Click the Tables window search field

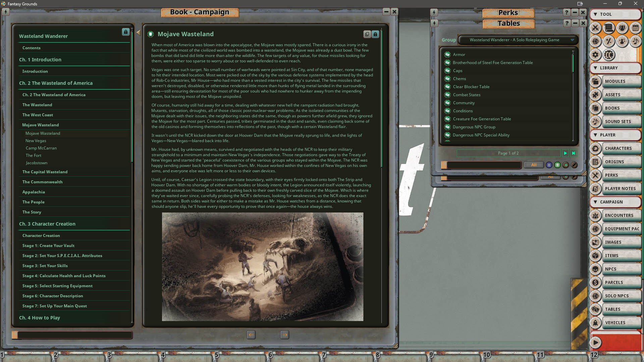tap(481, 165)
